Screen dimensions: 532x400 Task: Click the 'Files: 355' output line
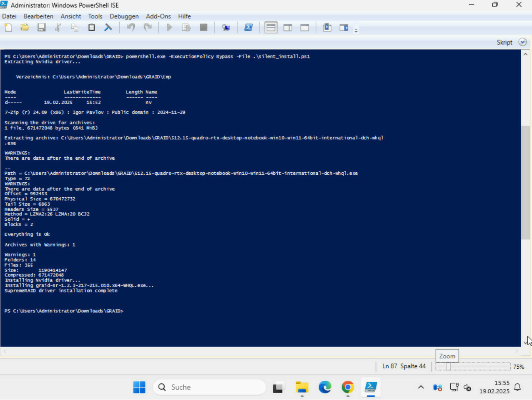[x=18, y=265]
